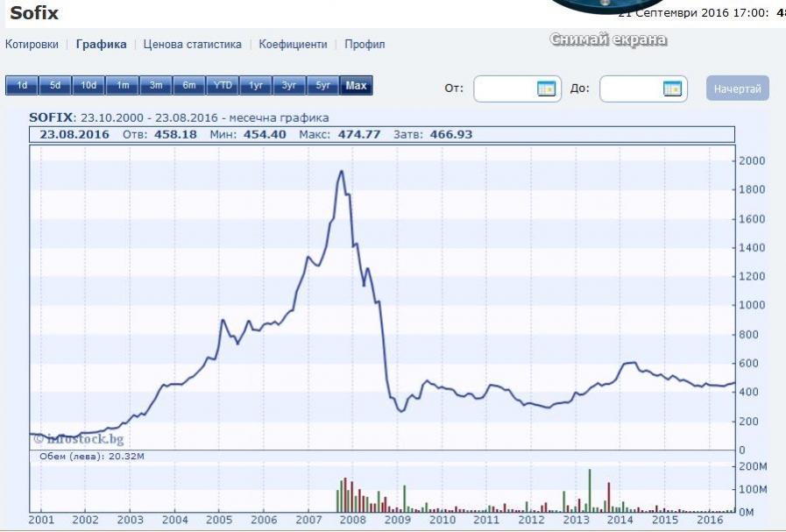Open the calendar picker for До date
786x532 pixels.
click(x=672, y=89)
